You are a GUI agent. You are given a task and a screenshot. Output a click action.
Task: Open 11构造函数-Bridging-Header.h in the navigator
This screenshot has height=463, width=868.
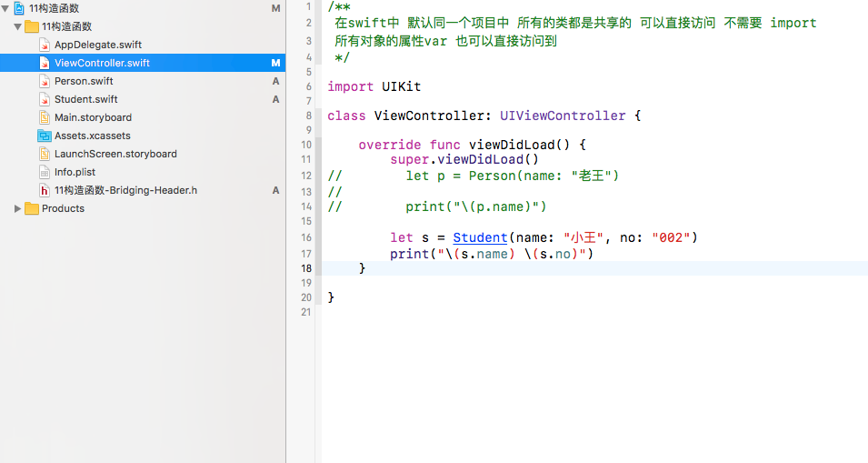[125, 190]
